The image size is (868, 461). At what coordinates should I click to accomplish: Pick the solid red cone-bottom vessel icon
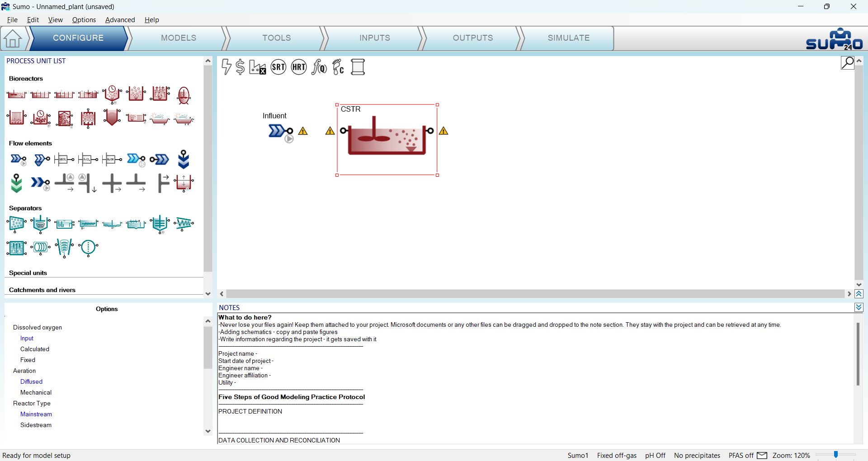click(112, 118)
